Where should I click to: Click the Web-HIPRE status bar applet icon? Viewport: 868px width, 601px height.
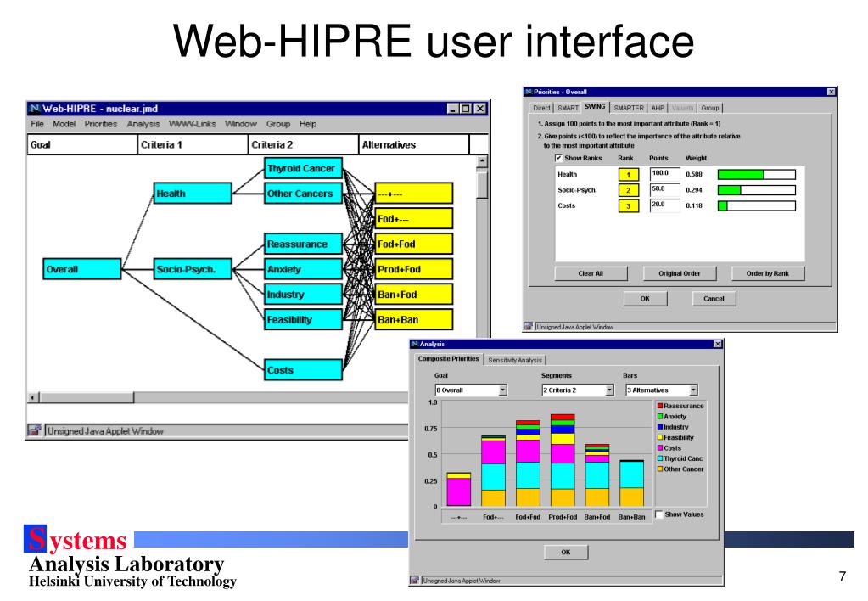[35, 430]
